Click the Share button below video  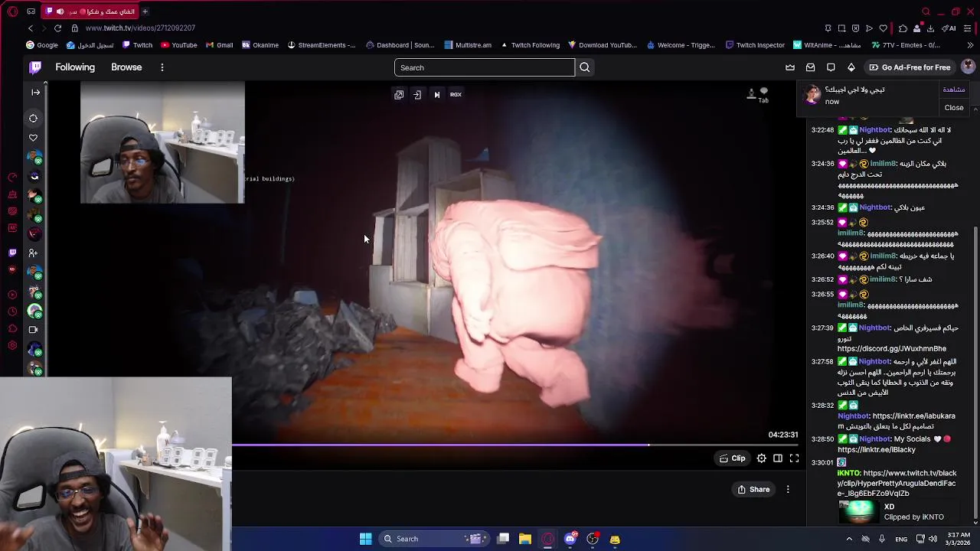point(753,490)
